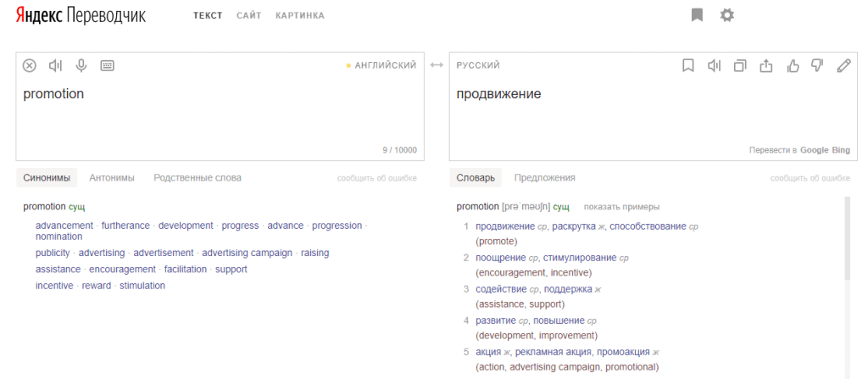Click dictionary entry стимулирование

click(580, 258)
